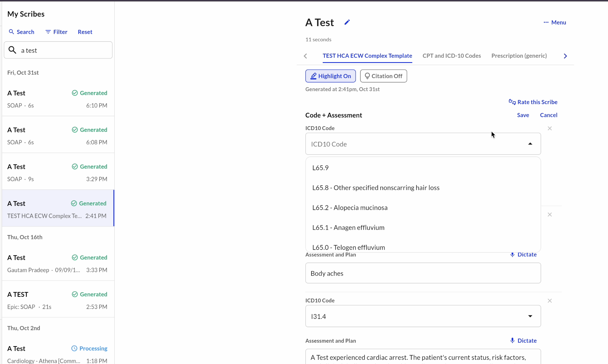
Task: Open the Filter options in My Scribes
Action: [x=56, y=32]
